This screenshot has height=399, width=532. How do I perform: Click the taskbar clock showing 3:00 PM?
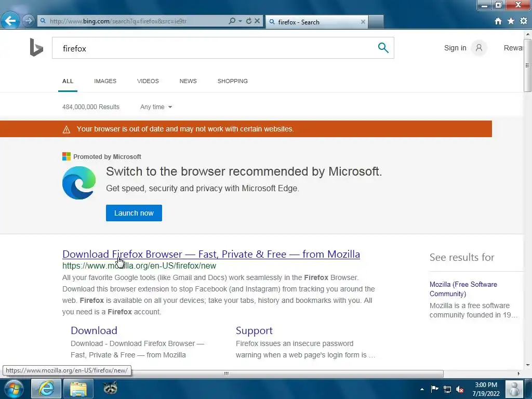click(x=486, y=389)
